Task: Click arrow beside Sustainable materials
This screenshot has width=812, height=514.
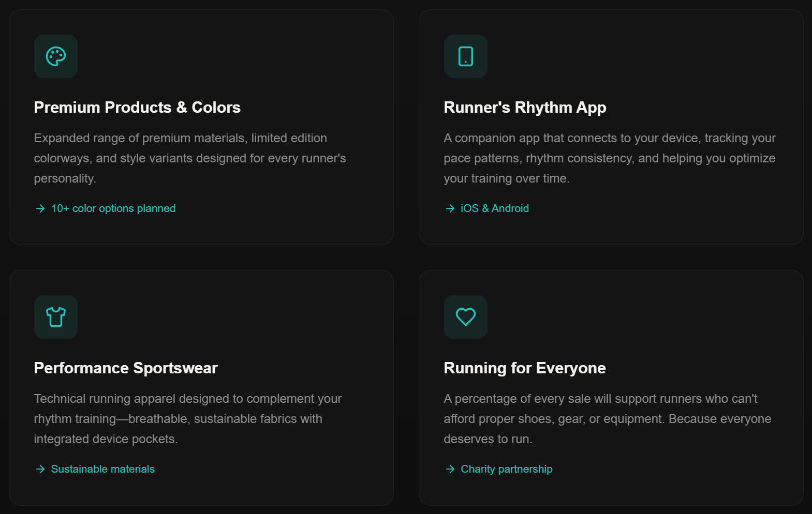Action: click(x=40, y=469)
